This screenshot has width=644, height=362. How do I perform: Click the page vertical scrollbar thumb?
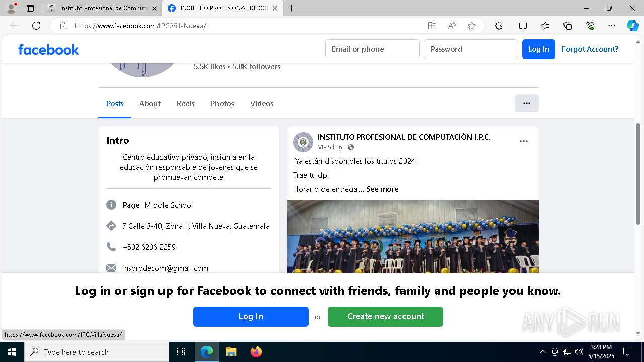pyautogui.click(x=638, y=173)
